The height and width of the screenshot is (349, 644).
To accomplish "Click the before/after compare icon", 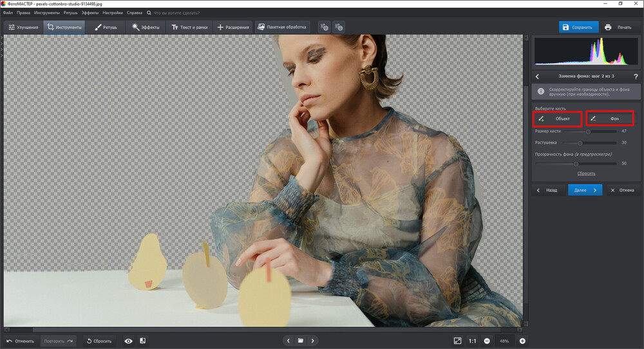I will (x=142, y=341).
